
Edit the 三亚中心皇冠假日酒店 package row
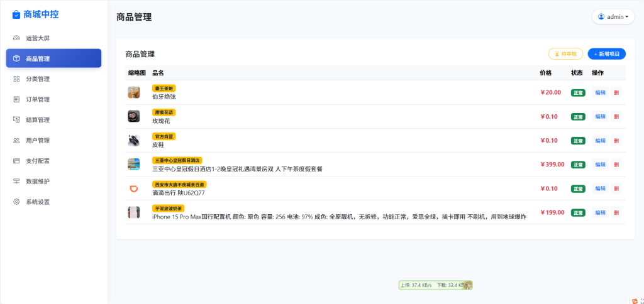[600, 165]
